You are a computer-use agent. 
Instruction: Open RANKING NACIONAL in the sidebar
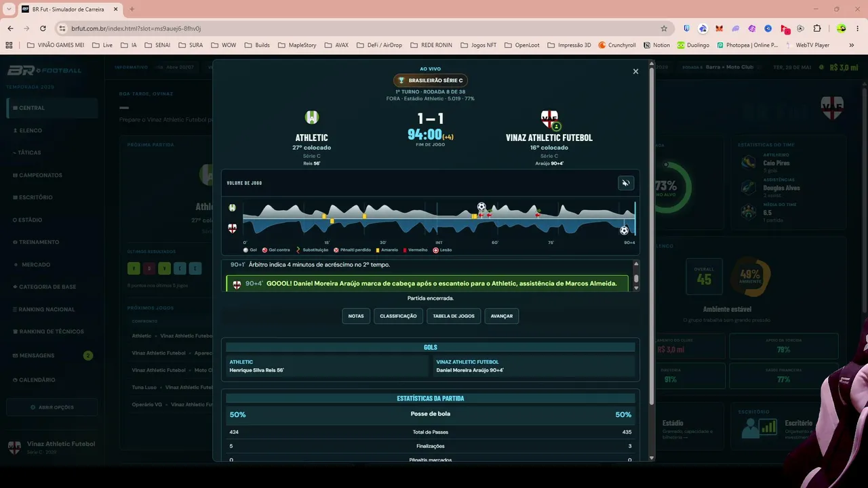(x=52, y=309)
